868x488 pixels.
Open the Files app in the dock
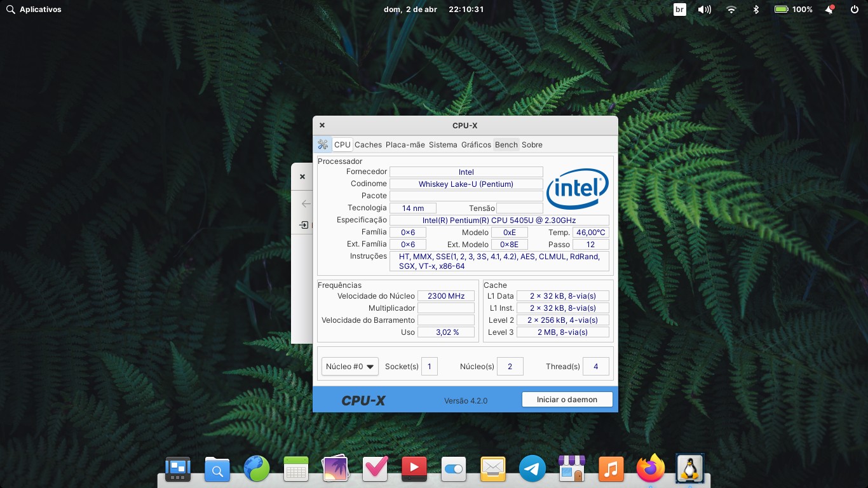pos(217,470)
